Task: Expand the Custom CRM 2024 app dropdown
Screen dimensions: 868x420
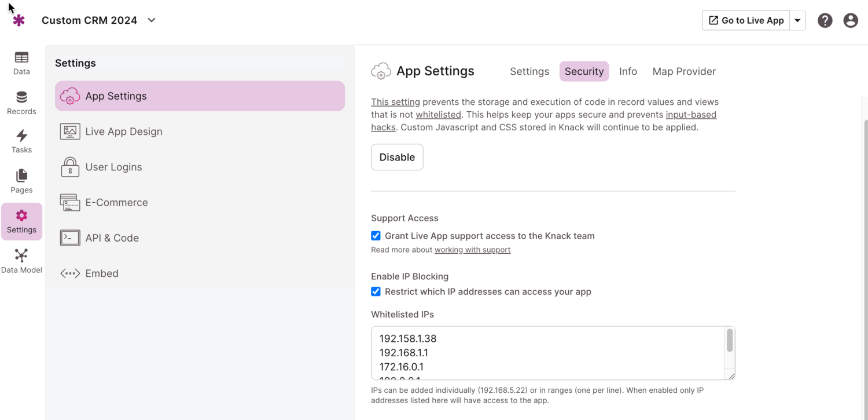Action: click(152, 20)
